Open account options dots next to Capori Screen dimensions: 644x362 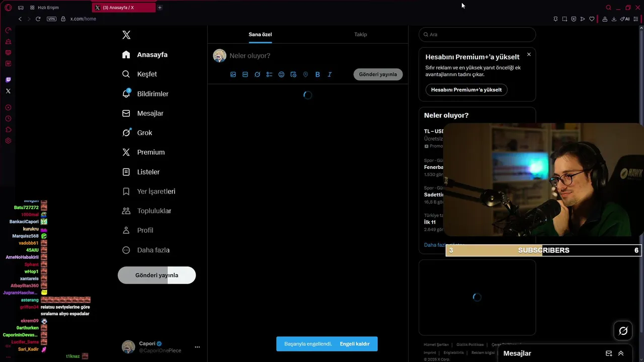[197, 347]
